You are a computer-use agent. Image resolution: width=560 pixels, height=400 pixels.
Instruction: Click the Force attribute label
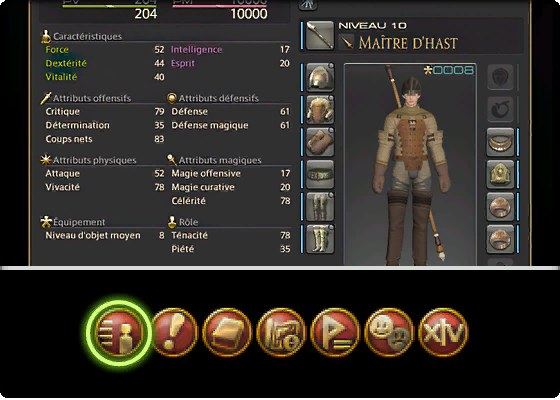coord(57,50)
